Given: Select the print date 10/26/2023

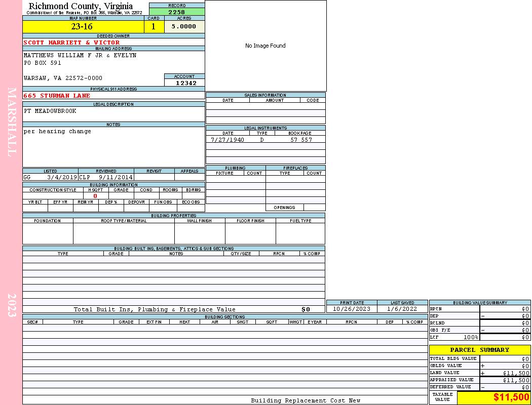Looking at the screenshot, I should click(x=352, y=309).
